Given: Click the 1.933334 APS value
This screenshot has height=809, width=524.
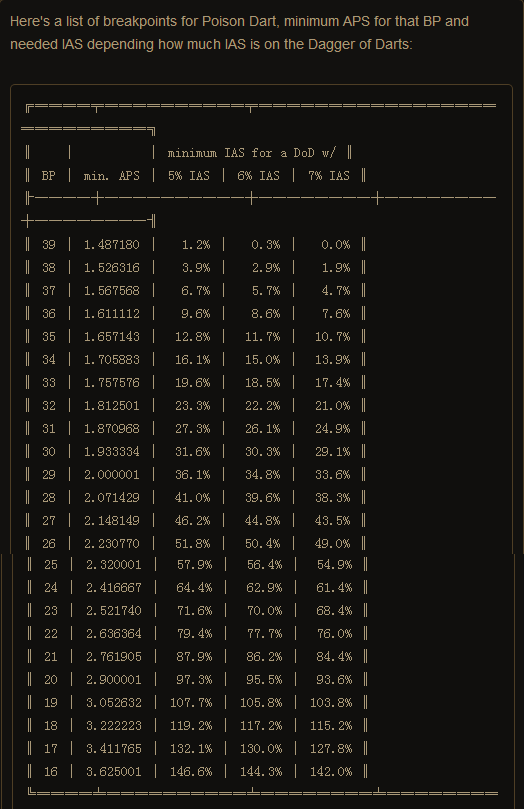Looking at the screenshot, I should [x=111, y=452].
